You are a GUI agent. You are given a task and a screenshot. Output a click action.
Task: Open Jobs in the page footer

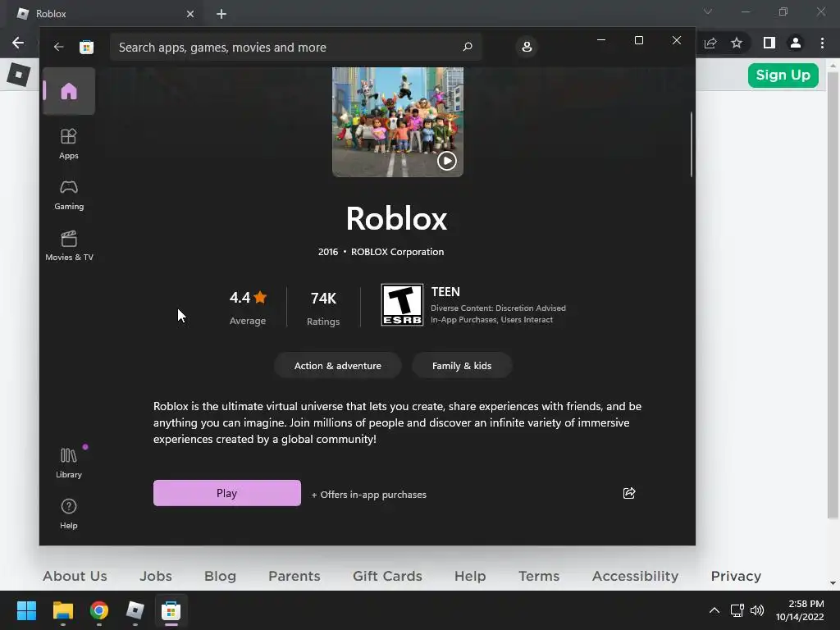tap(156, 576)
